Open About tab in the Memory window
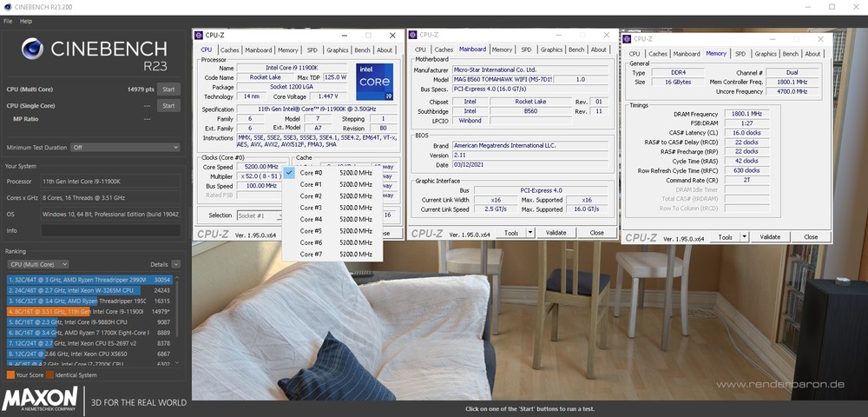Screen dimensions: 868x417 pyautogui.click(x=812, y=54)
